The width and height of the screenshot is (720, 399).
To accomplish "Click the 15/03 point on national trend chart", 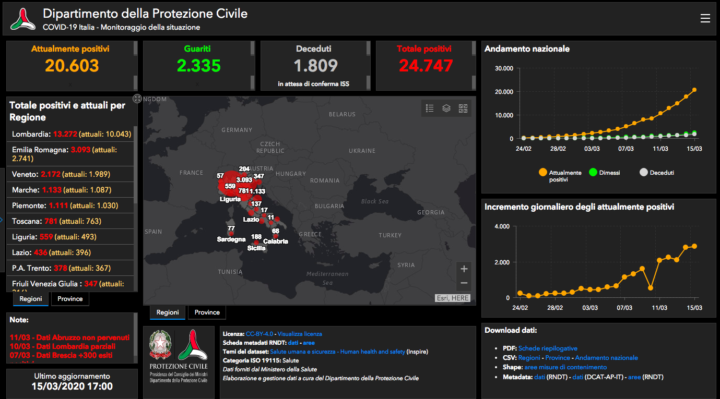I will [694, 90].
